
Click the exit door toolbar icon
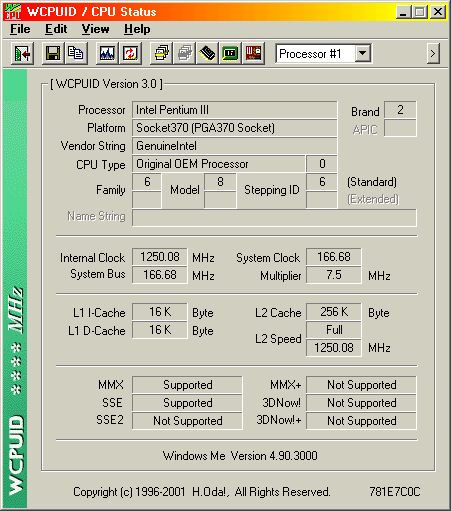pyautogui.click(x=23, y=53)
